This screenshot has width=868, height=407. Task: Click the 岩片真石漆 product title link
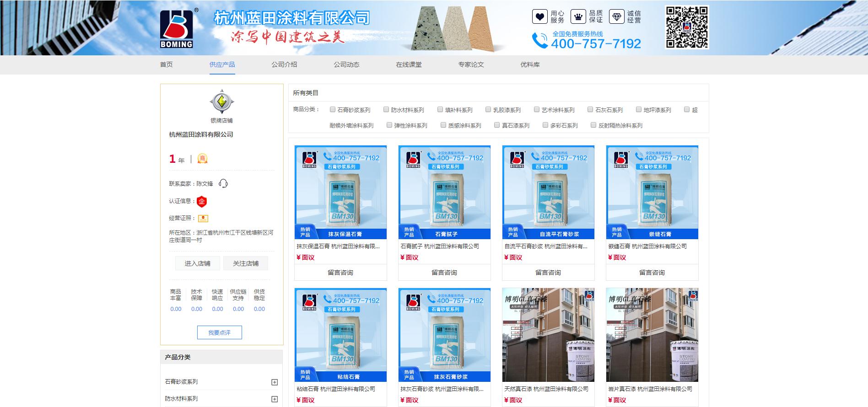[650, 389]
